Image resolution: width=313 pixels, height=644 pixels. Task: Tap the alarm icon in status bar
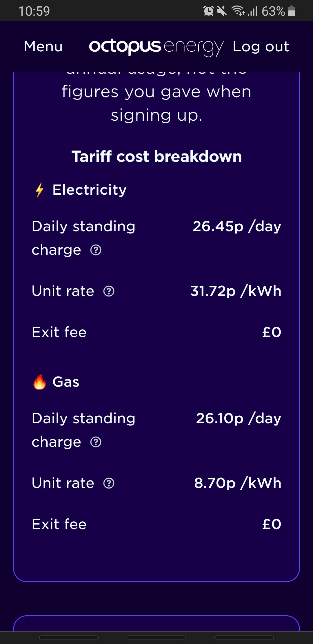pos(208,11)
